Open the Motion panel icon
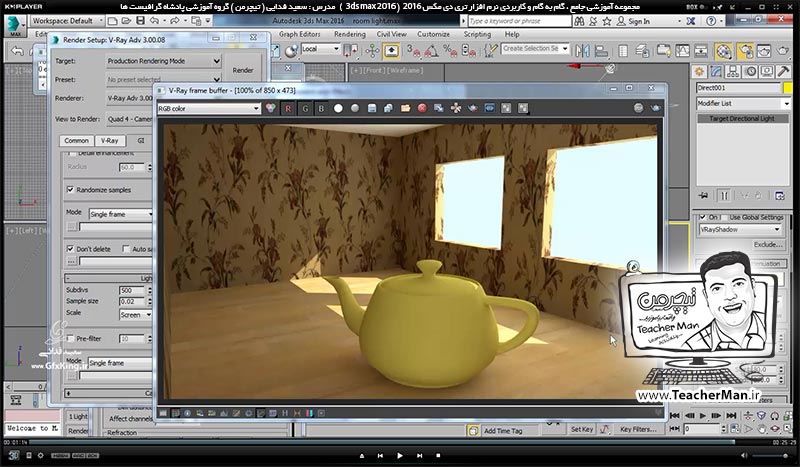 tap(750, 71)
